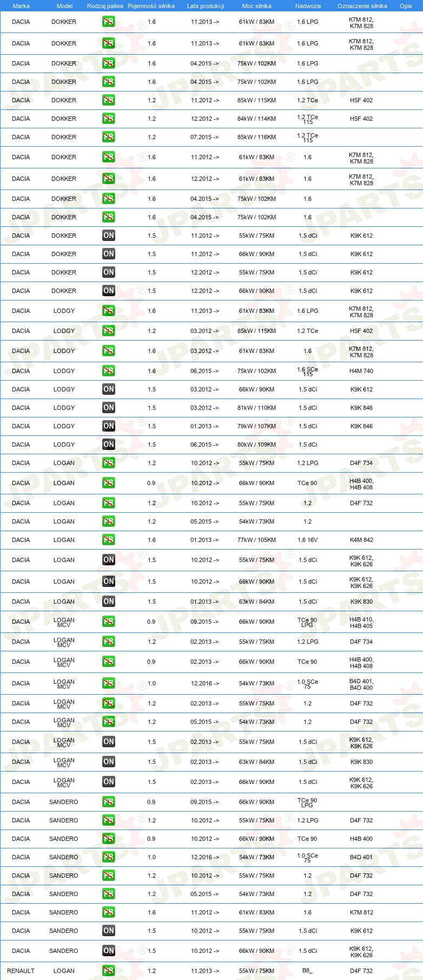The width and height of the screenshot is (423, 980).
Task: Click the H4B 410, H4B 405 engine code
Action: (x=361, y=623)
